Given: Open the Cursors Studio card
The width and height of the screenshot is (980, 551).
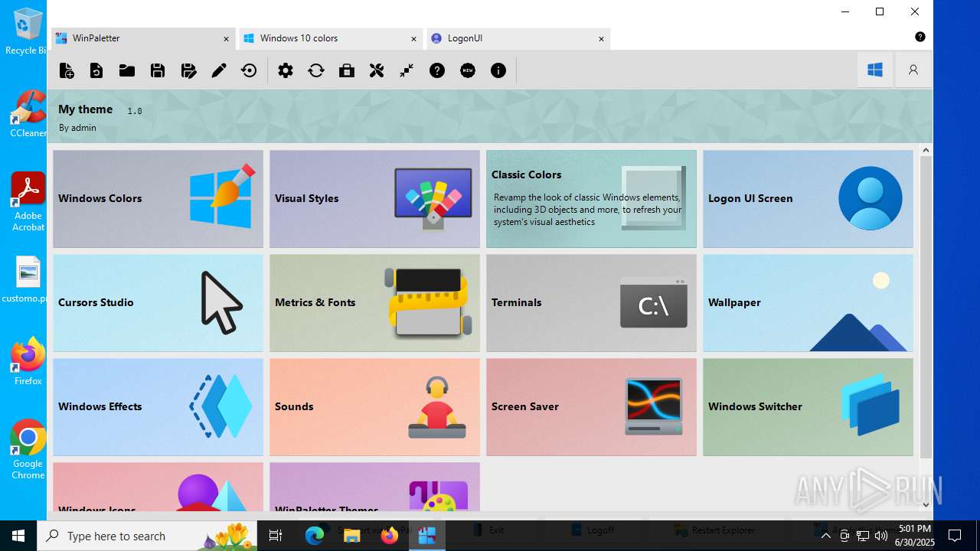Looking at the screenshot, I should point(158,303).
